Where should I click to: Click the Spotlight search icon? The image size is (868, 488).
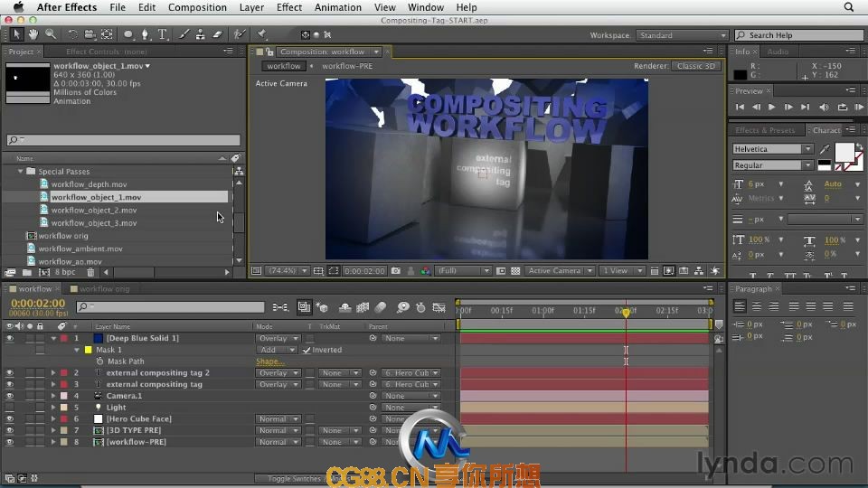[849, 7]
